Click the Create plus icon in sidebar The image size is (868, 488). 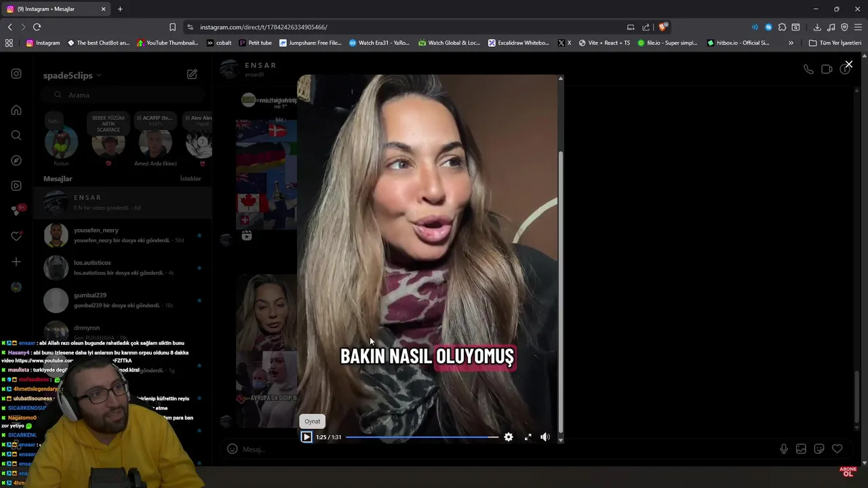tap(16, 262)
